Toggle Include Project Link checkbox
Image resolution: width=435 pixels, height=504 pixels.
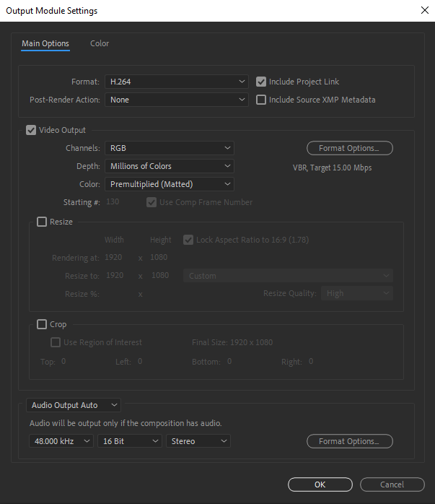tap(261, 82)
